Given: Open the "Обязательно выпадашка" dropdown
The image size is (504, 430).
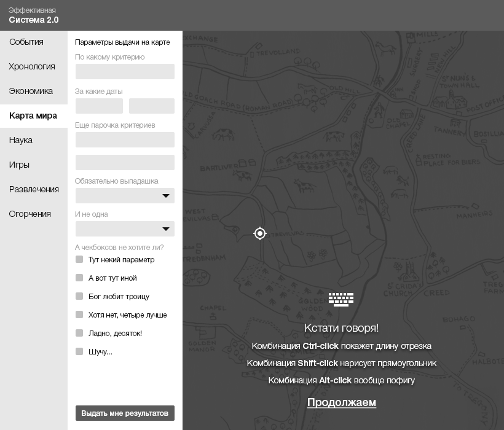Looking at the screenshot, I should pyautogui.click(x=125, y=195).
